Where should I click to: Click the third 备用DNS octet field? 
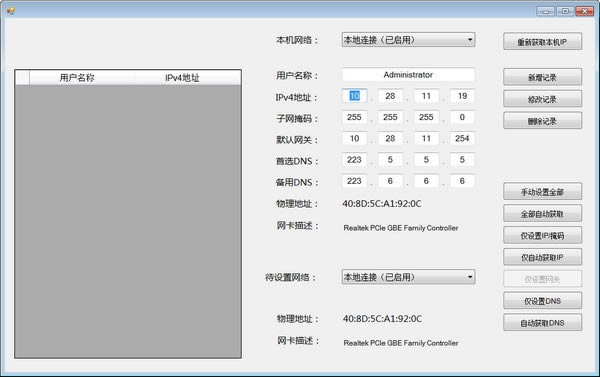426,181
